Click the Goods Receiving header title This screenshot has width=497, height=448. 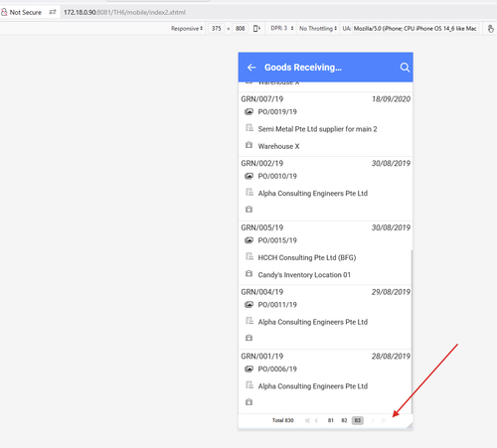pos(303,68)
